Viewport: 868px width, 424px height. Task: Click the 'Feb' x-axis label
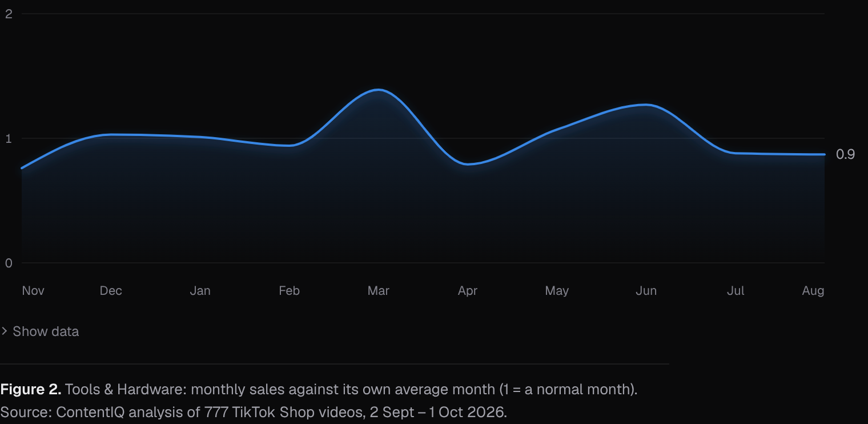tap(289, 291)
